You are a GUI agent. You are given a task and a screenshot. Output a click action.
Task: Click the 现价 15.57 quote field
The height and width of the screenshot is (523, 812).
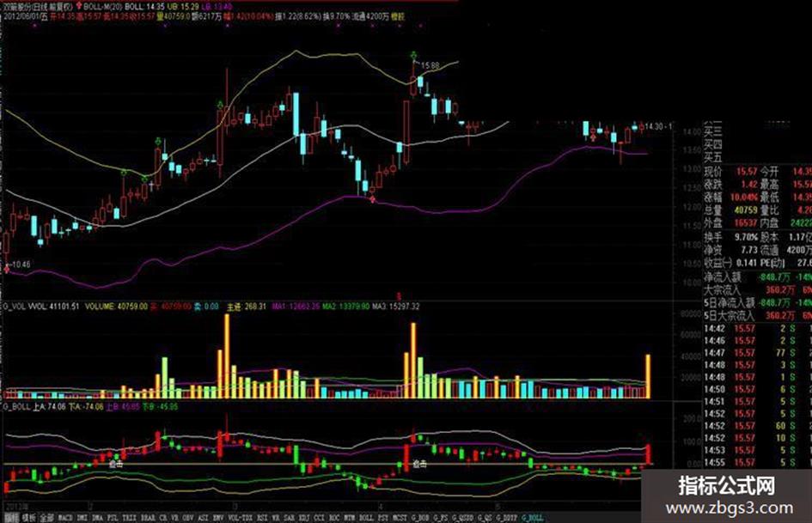point(730,171)
